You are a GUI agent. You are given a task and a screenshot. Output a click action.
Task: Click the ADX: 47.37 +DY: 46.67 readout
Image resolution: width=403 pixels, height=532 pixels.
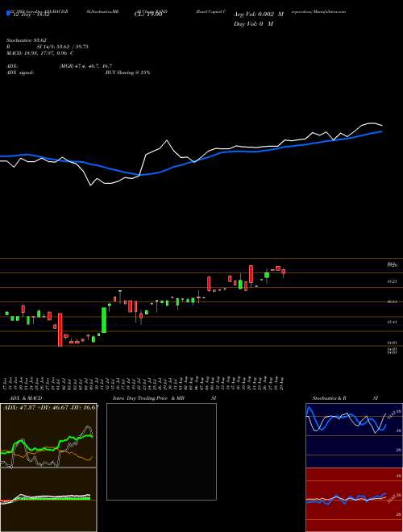tap(50, 406)
